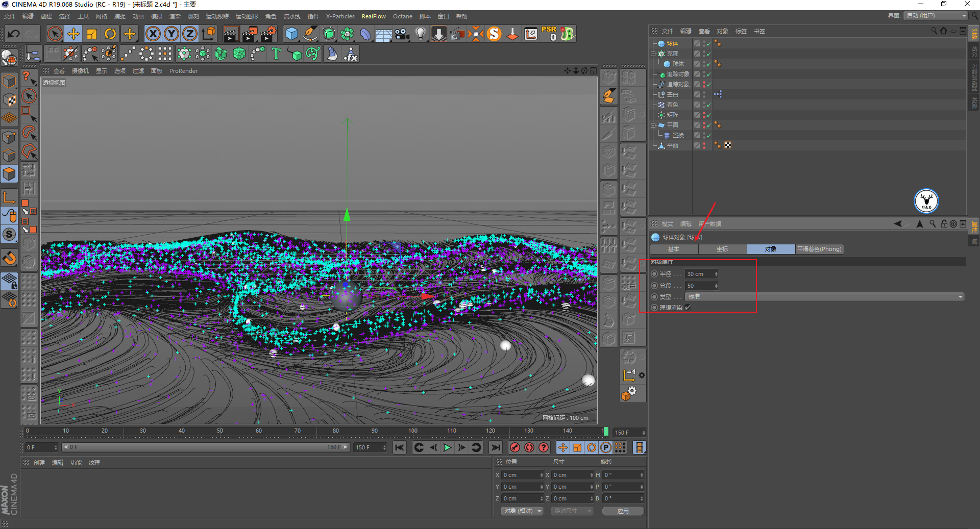This screenshot has height=529, width=980.
Task: Toggle the 半径 keyframe circle
Action: tap(654, 274)
